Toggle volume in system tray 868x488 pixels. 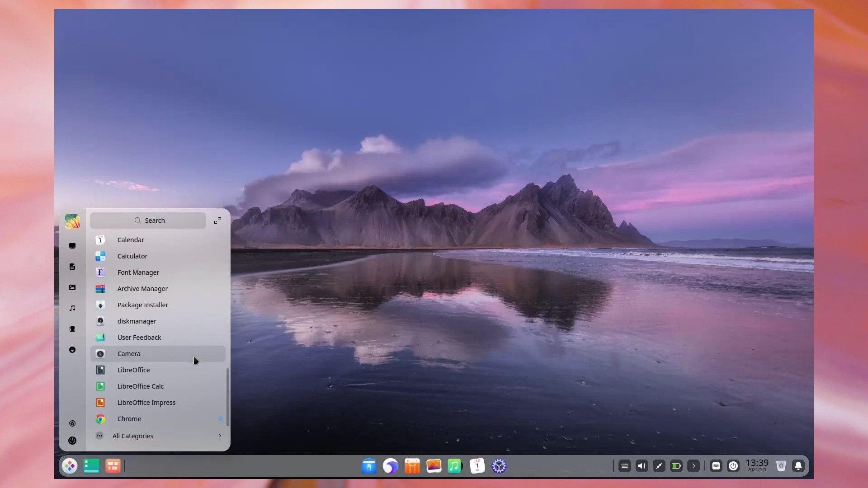[642, 465]
